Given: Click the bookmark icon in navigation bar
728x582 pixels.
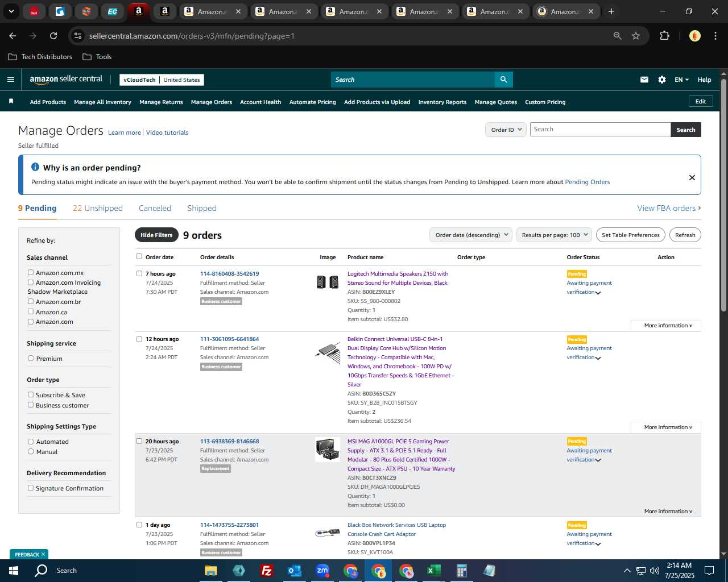Looking at the screenshot, I should pos(11,101).
